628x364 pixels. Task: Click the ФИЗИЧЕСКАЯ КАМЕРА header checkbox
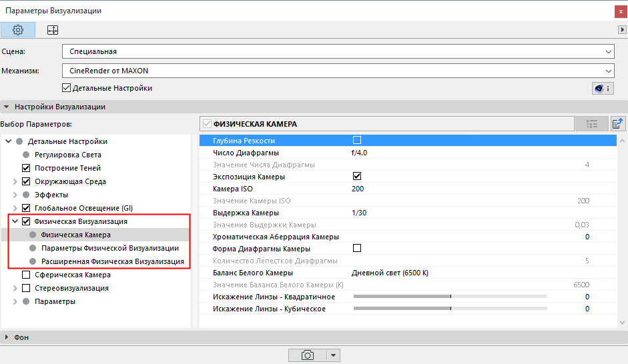207,124
